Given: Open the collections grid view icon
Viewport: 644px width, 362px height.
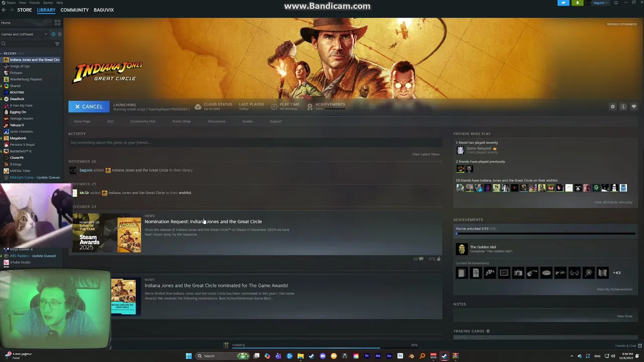Looking at the screenshot, I should pos(57,23).
